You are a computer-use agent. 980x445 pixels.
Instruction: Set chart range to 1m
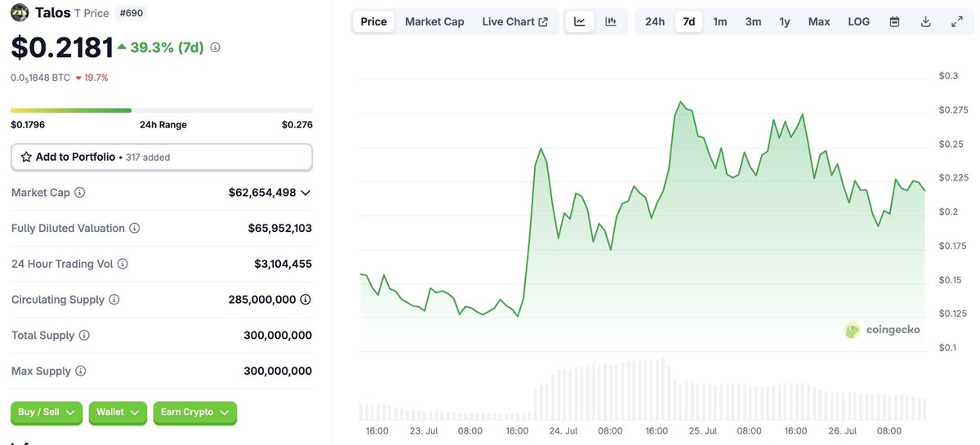click(x=720, y=22)
